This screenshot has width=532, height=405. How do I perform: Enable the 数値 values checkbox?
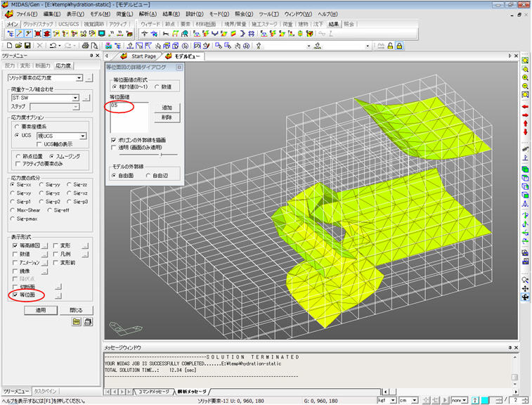click(x=15, y=254)
